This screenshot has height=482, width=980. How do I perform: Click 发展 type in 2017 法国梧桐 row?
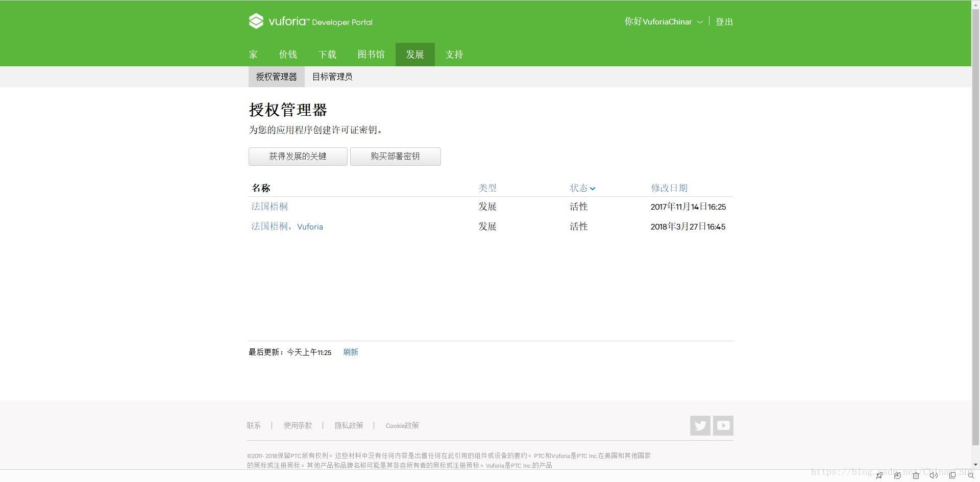tap(487, 207)
